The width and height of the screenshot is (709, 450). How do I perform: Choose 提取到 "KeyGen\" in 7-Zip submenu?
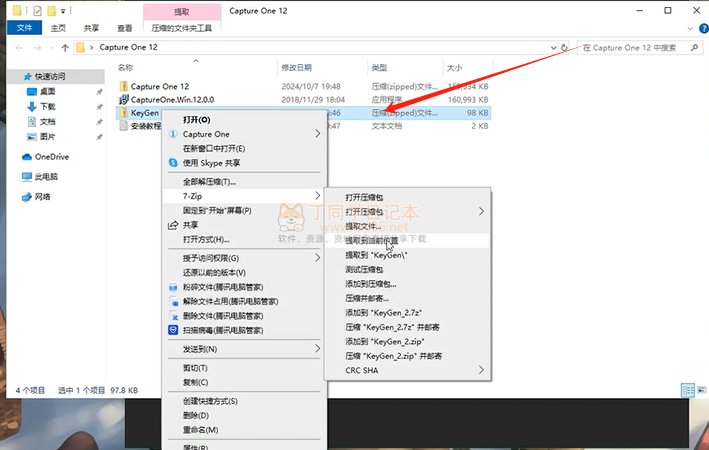click(376, 255)
